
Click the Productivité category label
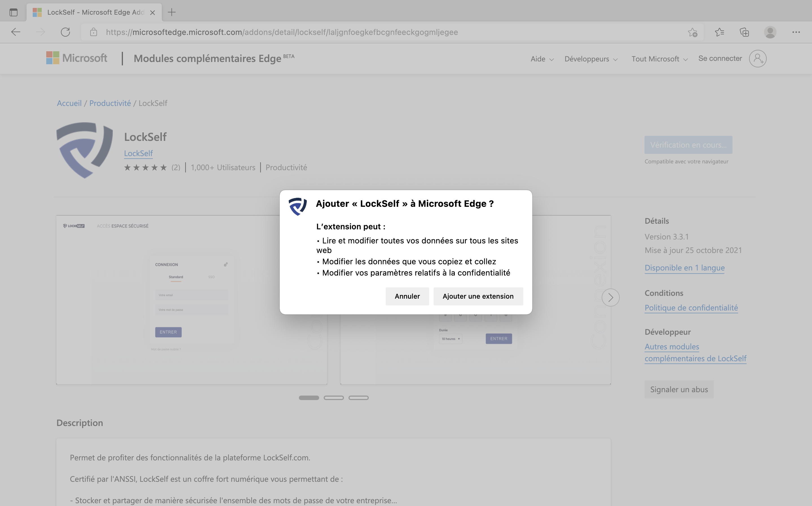[x=286, y=167]
